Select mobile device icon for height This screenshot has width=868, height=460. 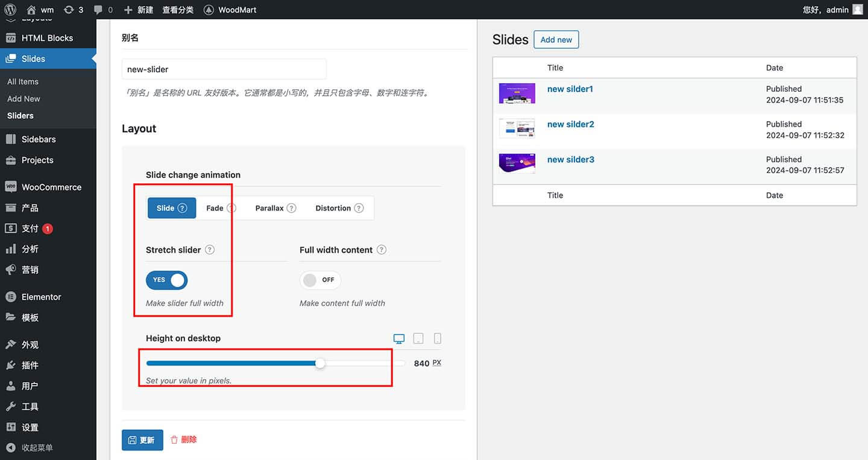coord(438,339)
